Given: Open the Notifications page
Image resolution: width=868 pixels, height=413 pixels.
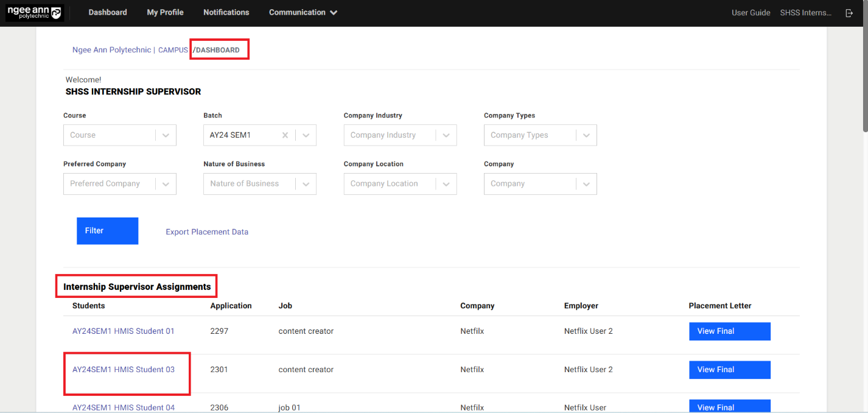Looking at the screenshot, I should (x=226, y=12).
